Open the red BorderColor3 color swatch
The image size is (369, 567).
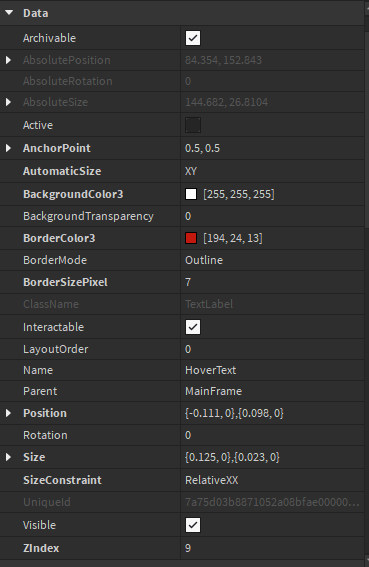tap(191, 238)
